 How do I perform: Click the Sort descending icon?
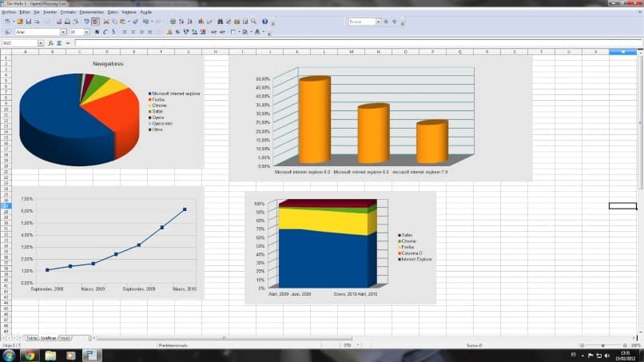tap(189, 22)
